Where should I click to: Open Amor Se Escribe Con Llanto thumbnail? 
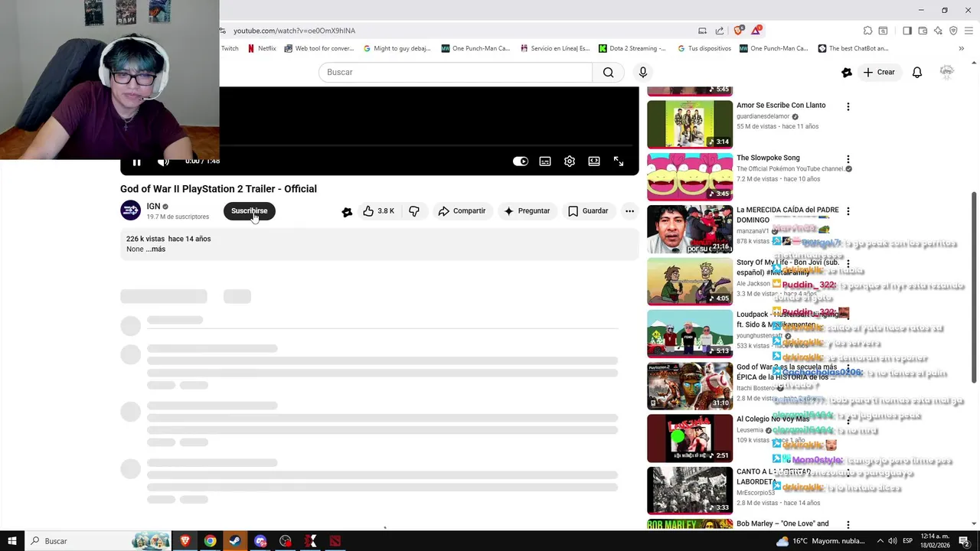[x=690, y=125]
